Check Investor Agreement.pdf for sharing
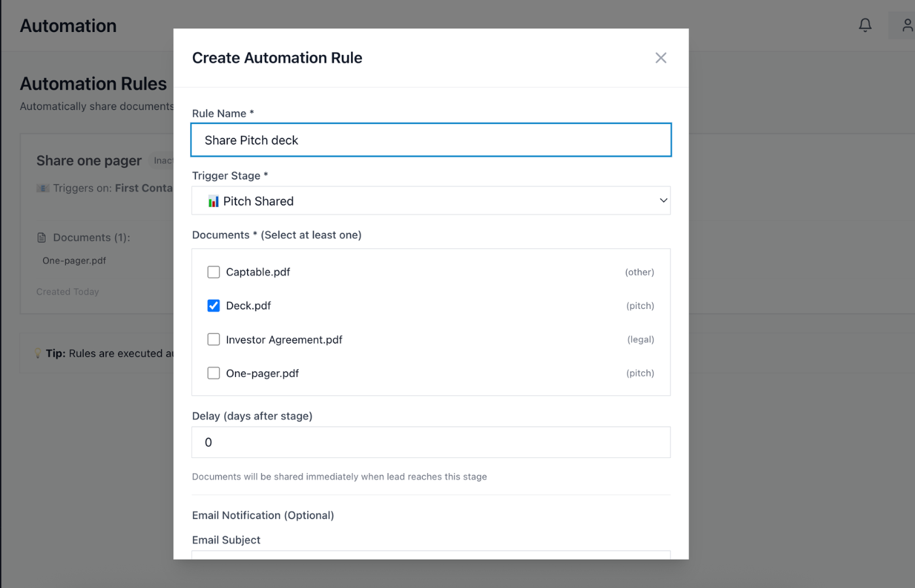 [213, 339]
